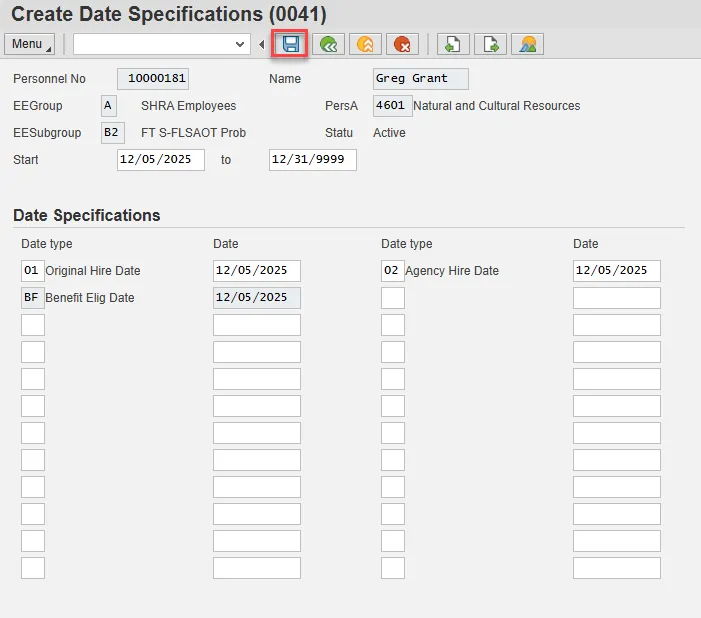Select the Agency Hire Date date field
The image size is (701, 618).
(616, 271)
